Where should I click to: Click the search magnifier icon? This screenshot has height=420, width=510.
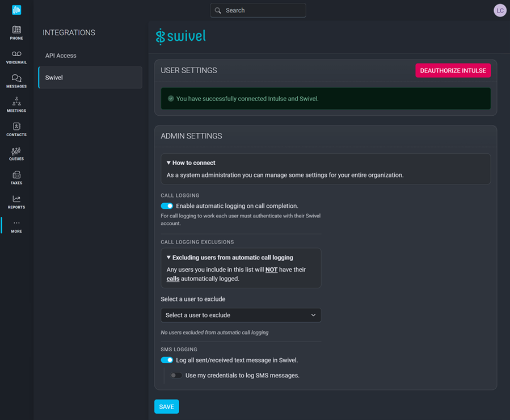pos(218,10)
